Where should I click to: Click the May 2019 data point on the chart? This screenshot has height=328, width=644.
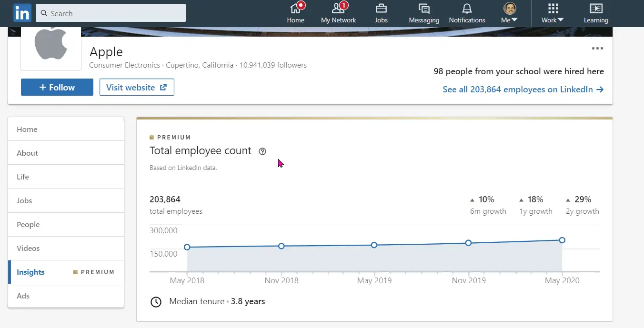pos(374,245)
